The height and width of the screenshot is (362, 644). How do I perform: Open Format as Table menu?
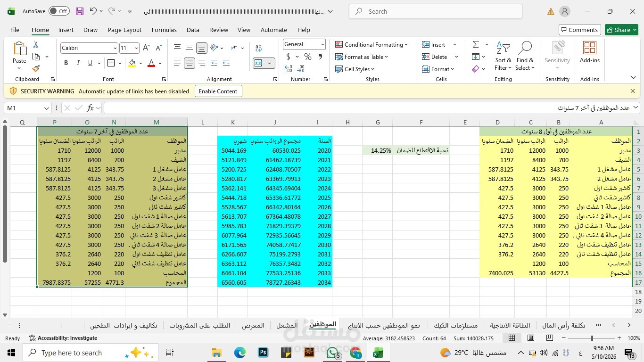tap(362, 57)
